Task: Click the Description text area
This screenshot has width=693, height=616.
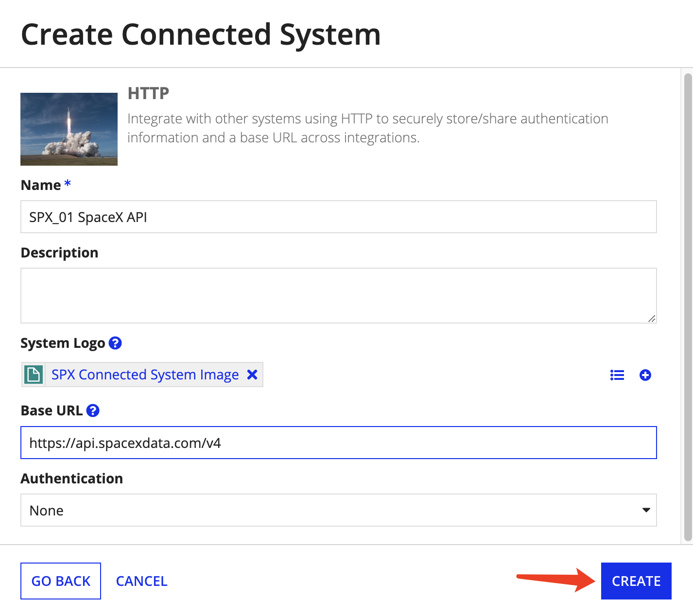Action: click(x=339, y=295)
